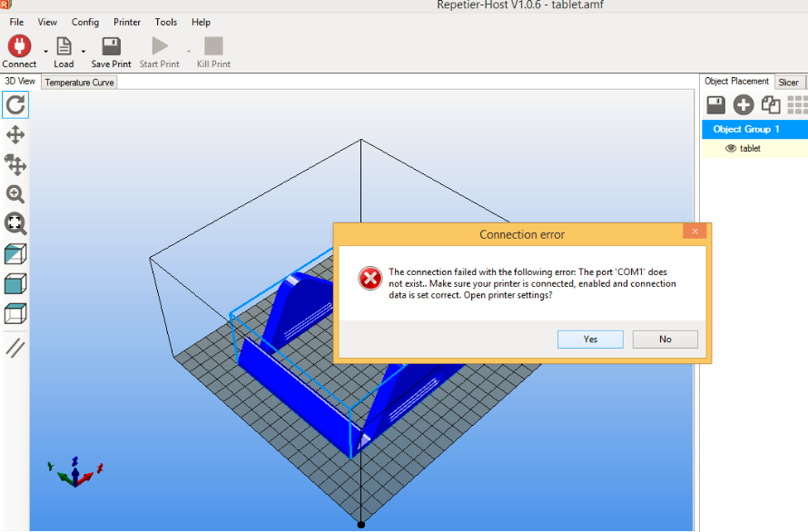Switch to isometric cube view

[15, 254]
